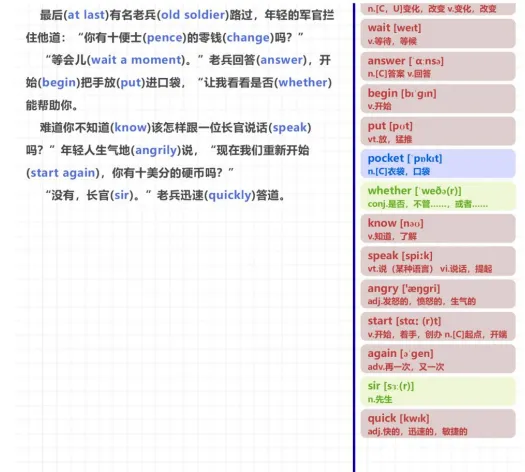525x472 pixels.
Task: Click the word 'whether' in the passage
Action: [303, 83]
